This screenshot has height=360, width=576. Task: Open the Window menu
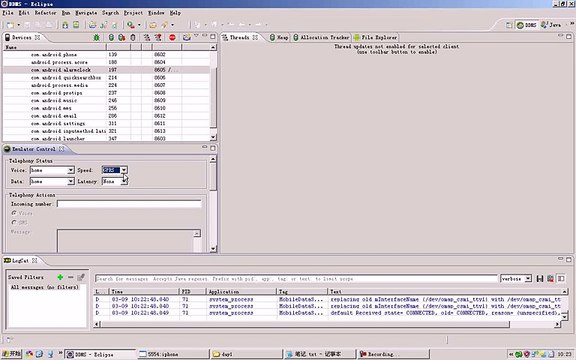(x=156, y=13)
